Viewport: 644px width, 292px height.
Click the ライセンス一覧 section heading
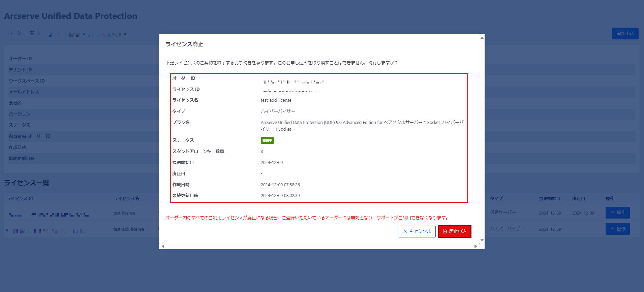[27, 183]
